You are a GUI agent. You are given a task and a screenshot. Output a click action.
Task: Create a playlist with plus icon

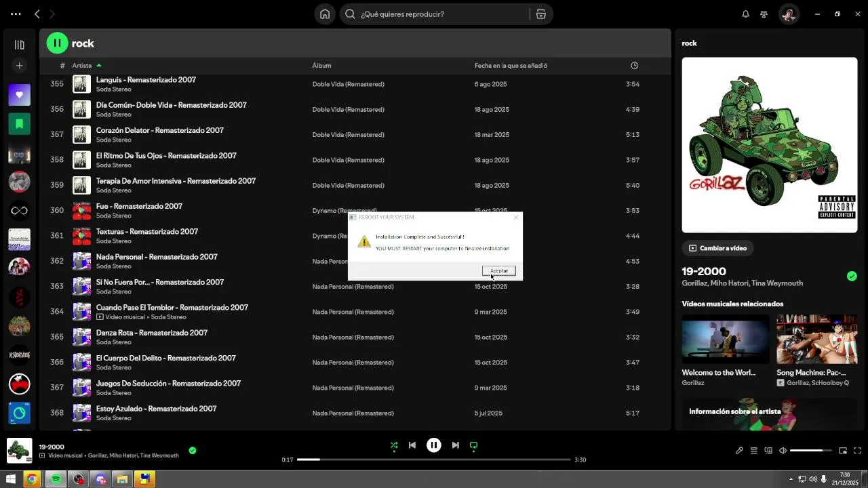click(x=19, y=66)
